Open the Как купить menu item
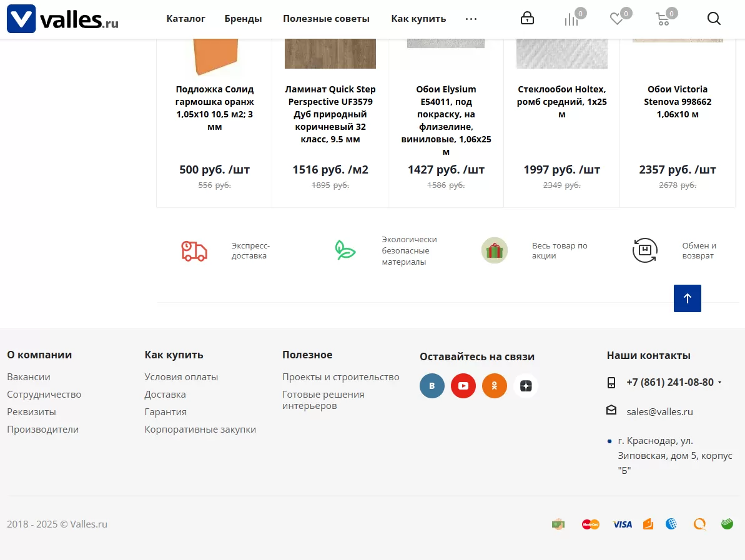Image resolution: width=745 pixels, height=560 pixels. pyautogui.click(x=418, y=19)
